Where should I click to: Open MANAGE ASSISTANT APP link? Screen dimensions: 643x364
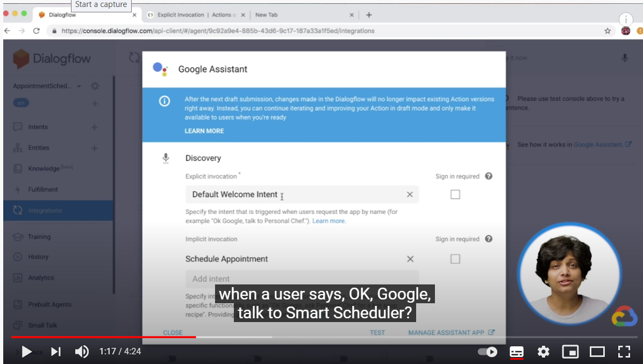tap(451, 332)
